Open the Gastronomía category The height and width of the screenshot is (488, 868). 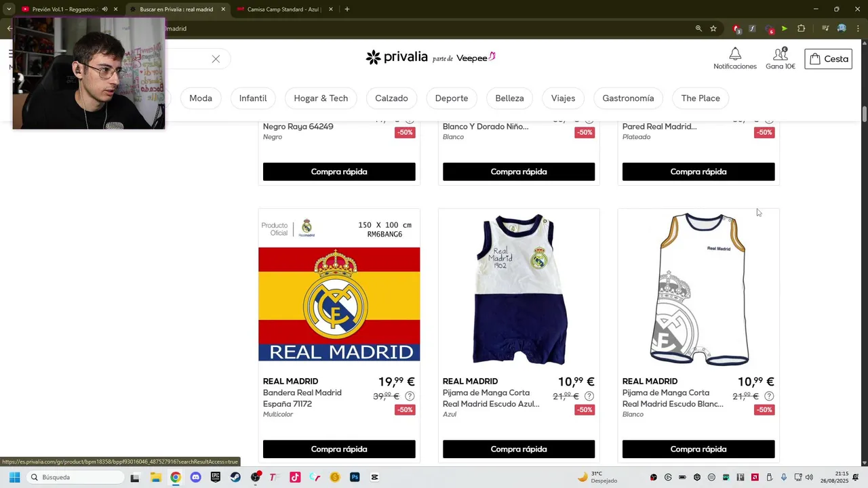click(x=628, y=98)
